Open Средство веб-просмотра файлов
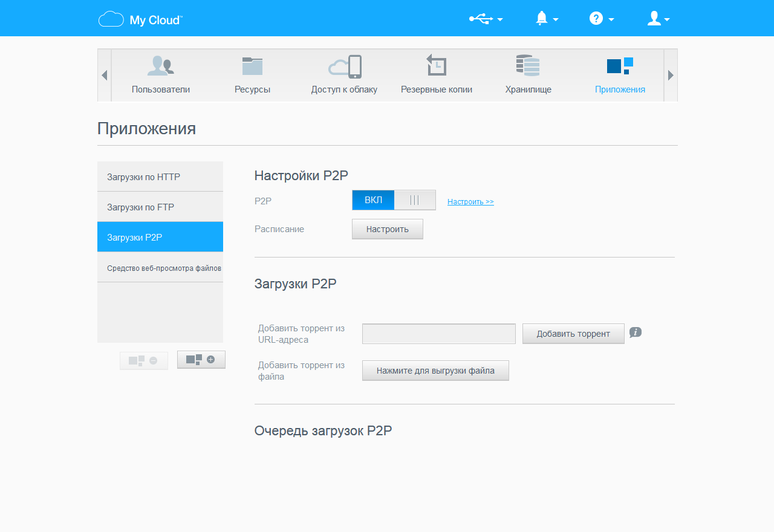Screen dimensions: 774x532 pos(160,267)
